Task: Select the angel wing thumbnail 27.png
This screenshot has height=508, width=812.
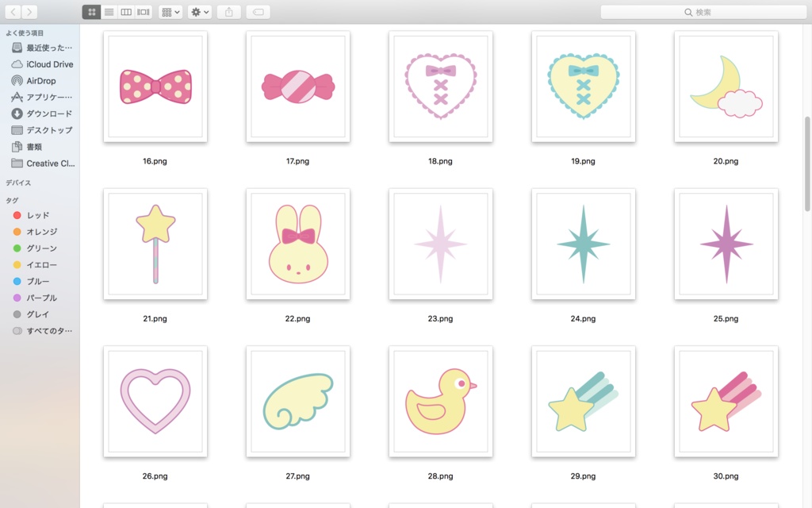Action: click(x=298, y=402)
